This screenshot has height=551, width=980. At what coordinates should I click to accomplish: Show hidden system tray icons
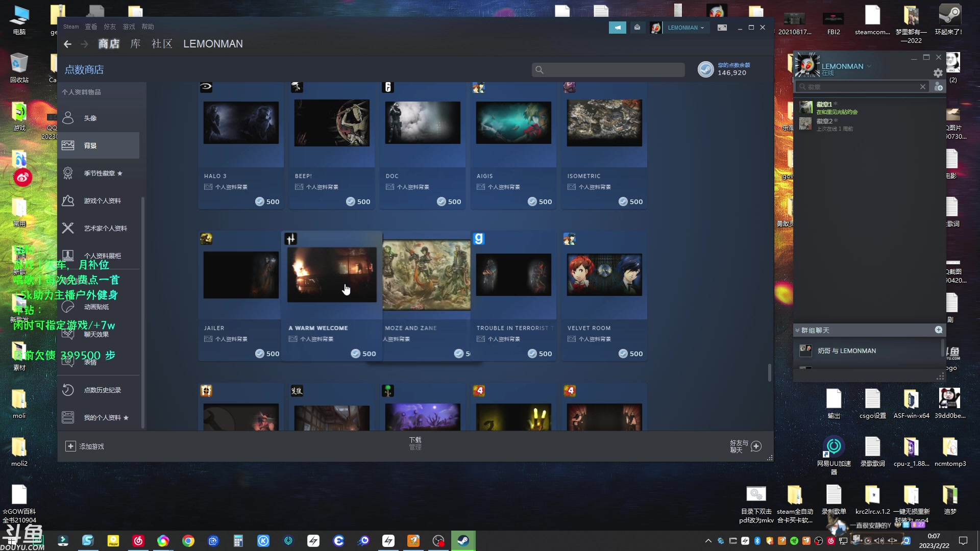pyautogui.click(x=708, y=541)
